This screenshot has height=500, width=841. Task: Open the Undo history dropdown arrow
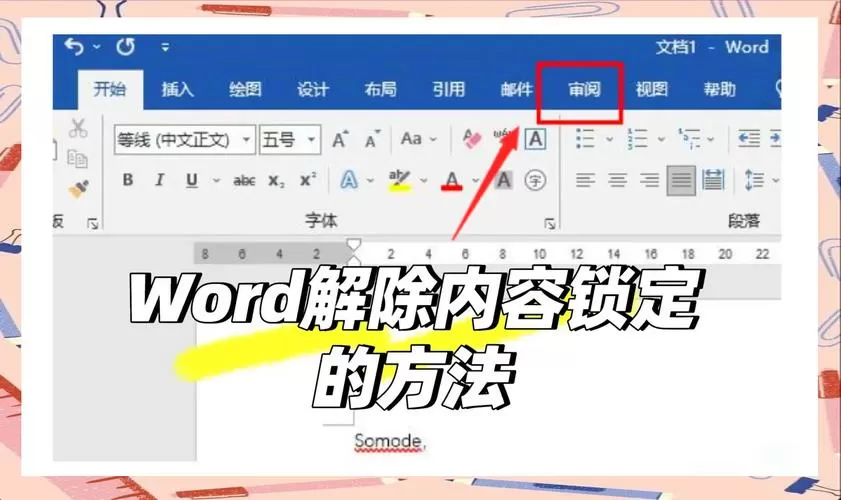(x=97, y=47)
